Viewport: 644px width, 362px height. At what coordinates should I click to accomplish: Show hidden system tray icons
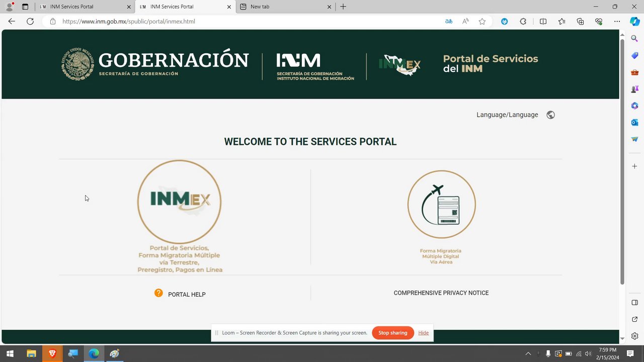pos(528,353)
